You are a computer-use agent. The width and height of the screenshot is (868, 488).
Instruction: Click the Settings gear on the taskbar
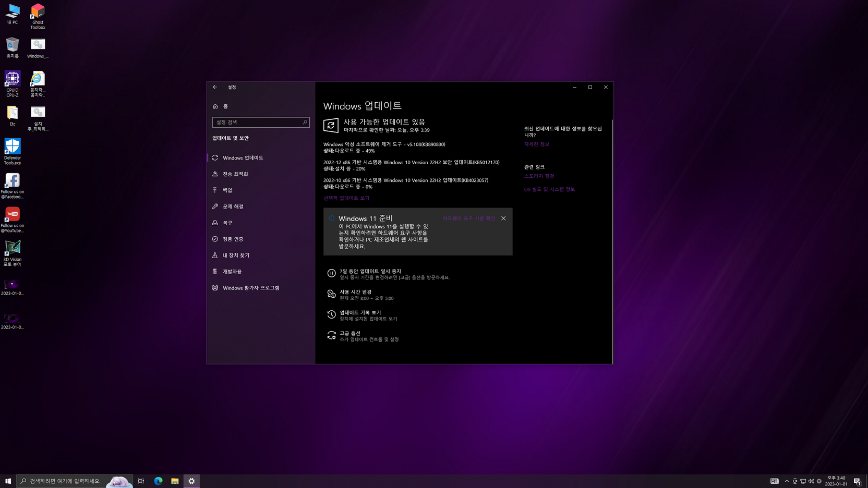click(x=191, y=481)
